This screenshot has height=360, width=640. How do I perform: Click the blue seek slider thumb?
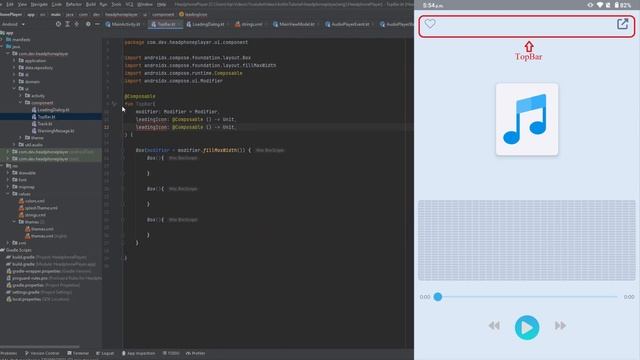click(438, 297)
